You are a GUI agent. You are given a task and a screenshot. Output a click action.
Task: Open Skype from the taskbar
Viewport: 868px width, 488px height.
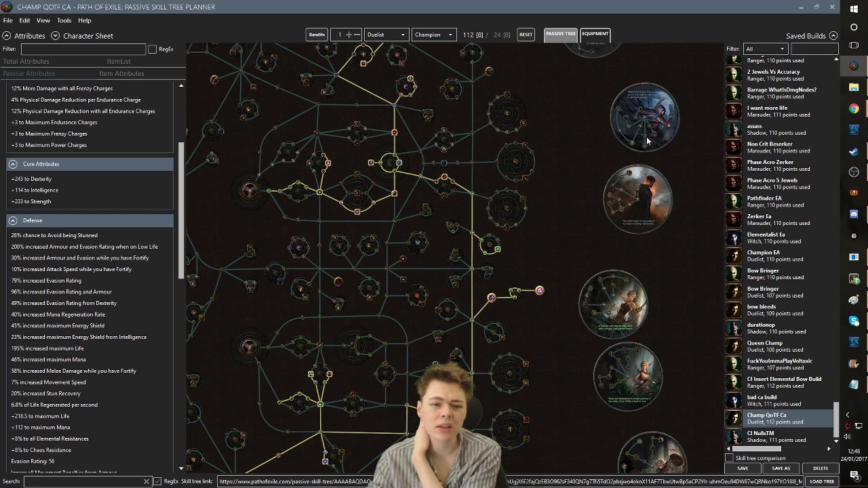[854, 321]
